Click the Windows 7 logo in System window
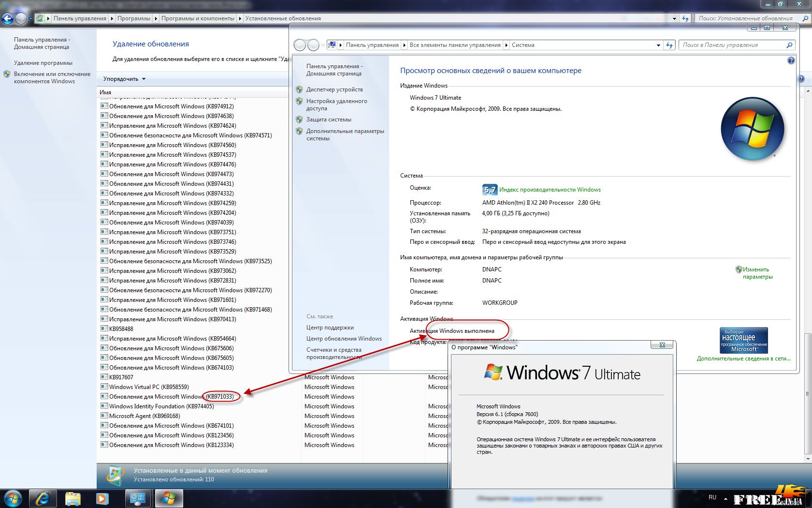This screenshot has height=508, width=812. pos(752,129)
